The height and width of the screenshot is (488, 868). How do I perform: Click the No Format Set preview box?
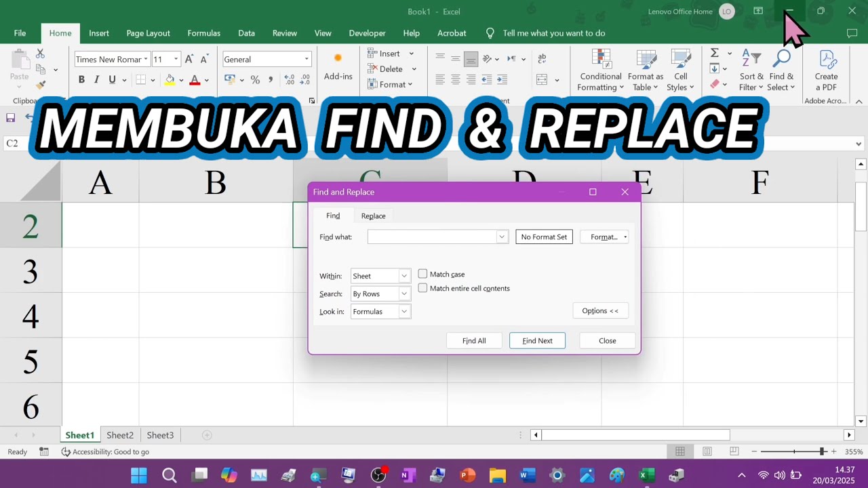[544, 237]
